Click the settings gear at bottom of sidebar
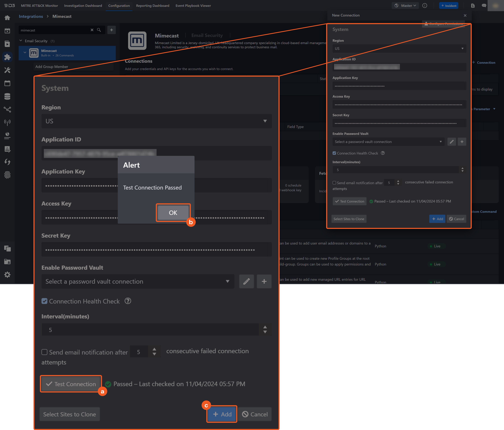 [x=7, y=275]
